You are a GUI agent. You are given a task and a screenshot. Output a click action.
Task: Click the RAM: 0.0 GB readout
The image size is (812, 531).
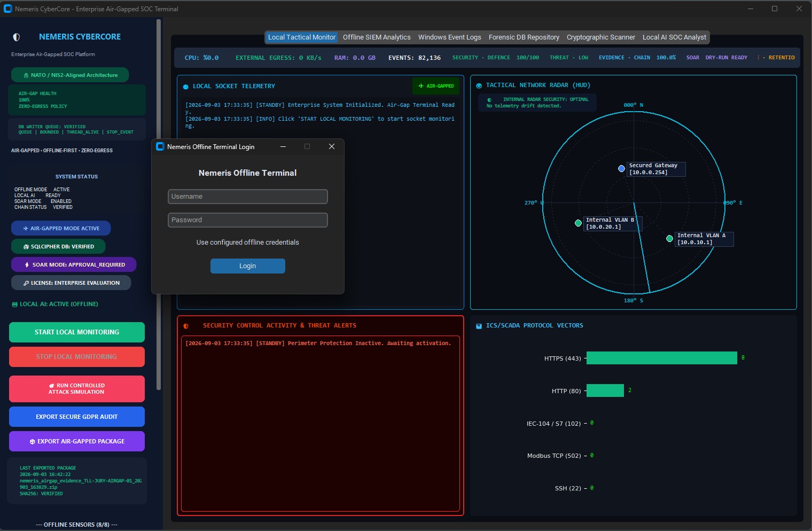(355, 58)
